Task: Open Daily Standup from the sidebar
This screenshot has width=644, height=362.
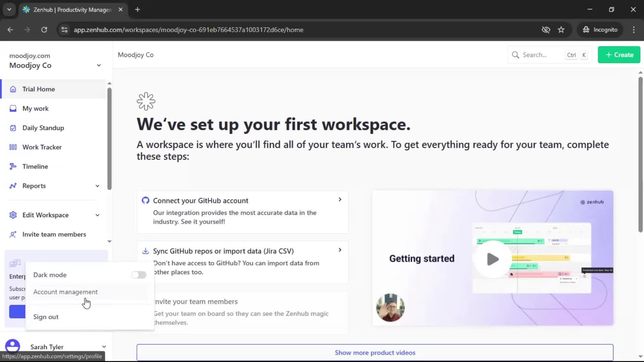Action: [43, 128]
